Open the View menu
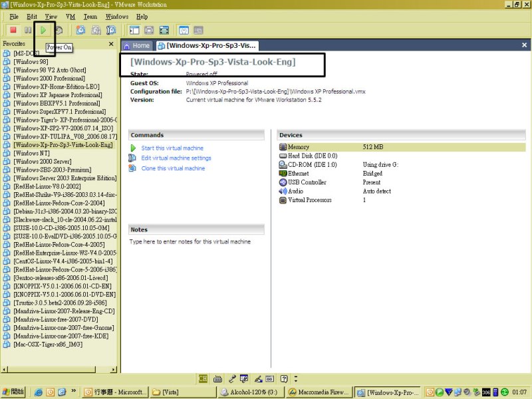Screen dimensions: 532x399 pos(51,16)
